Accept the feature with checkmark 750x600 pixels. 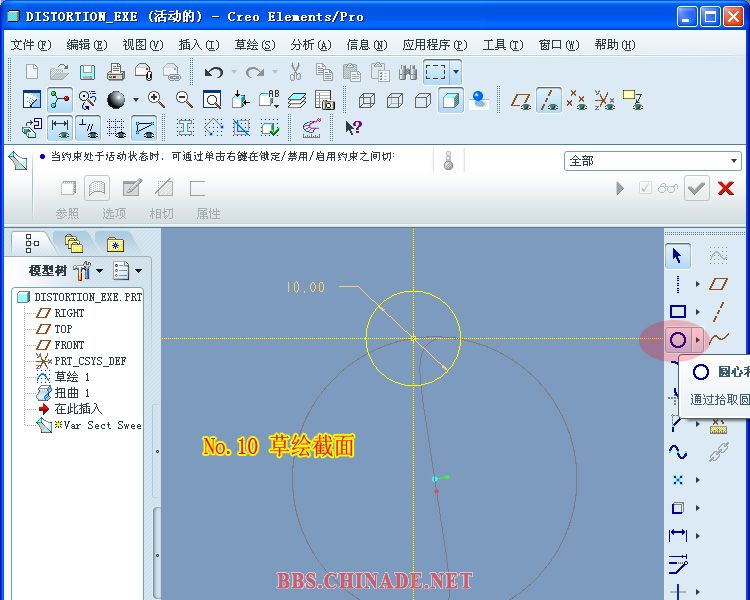[696, 188]
